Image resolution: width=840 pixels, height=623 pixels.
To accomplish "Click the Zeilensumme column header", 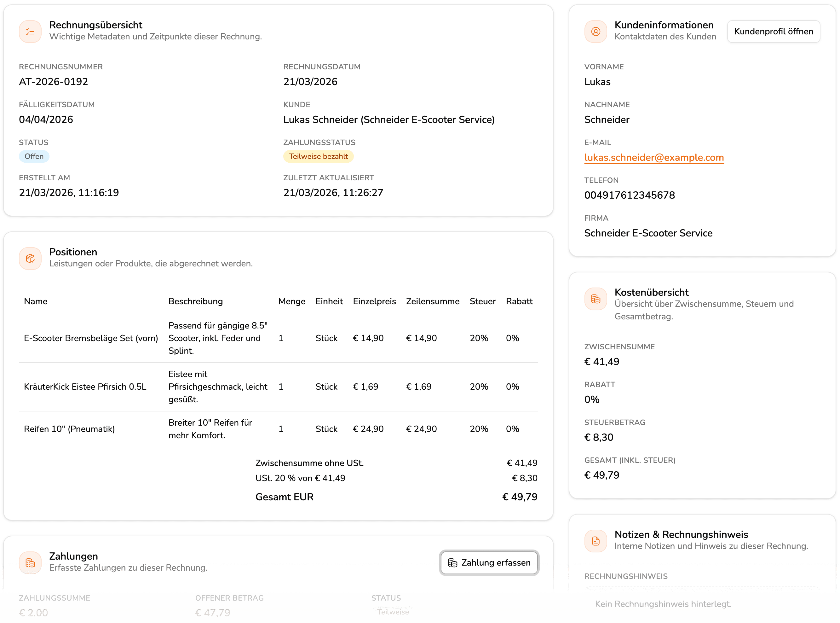I will (x=433, y=301).
